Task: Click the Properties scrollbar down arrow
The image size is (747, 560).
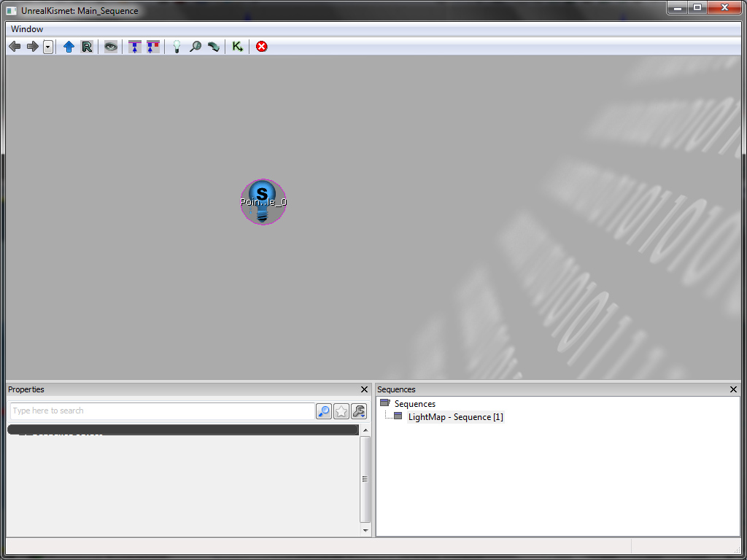Action: 365,530
